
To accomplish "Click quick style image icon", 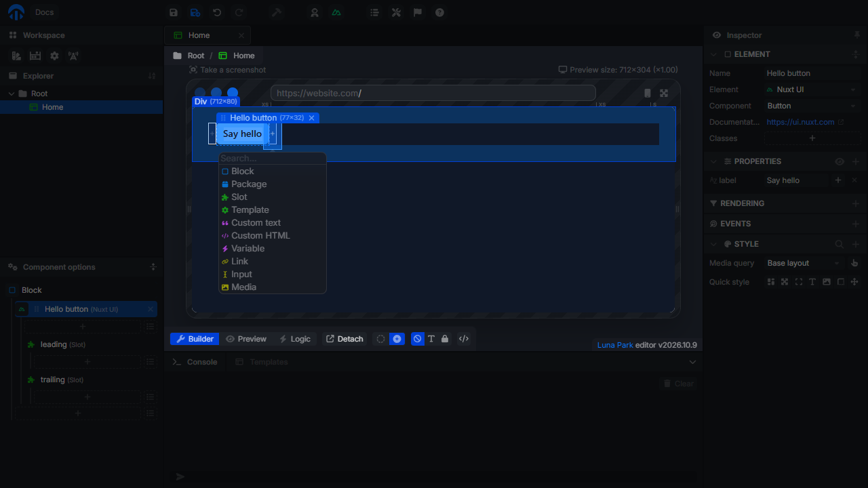I will tap(827, 282).
